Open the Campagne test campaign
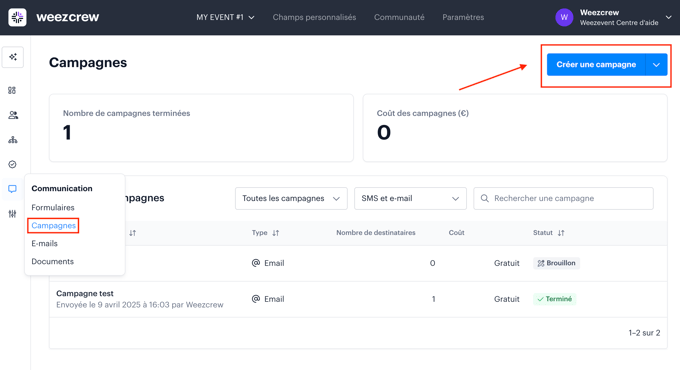Viewport: 680px width, 370px height. pyautogui.click(x=85, y=293)
